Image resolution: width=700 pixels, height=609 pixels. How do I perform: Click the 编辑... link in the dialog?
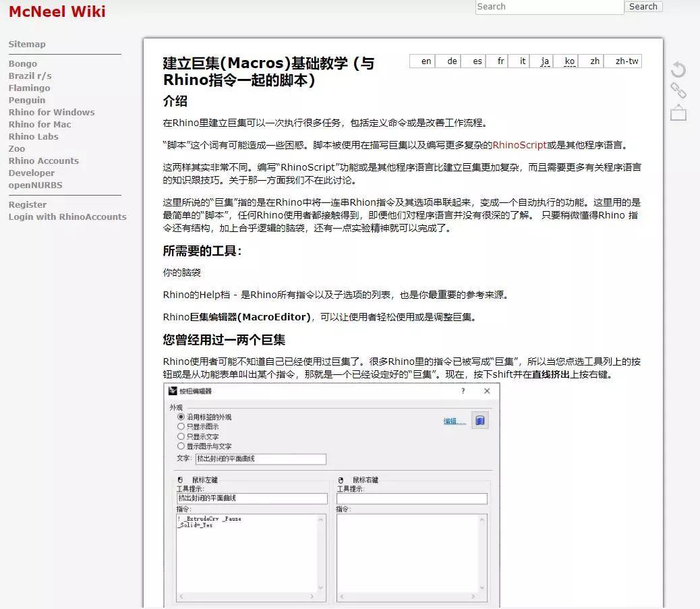click(455, 421)
